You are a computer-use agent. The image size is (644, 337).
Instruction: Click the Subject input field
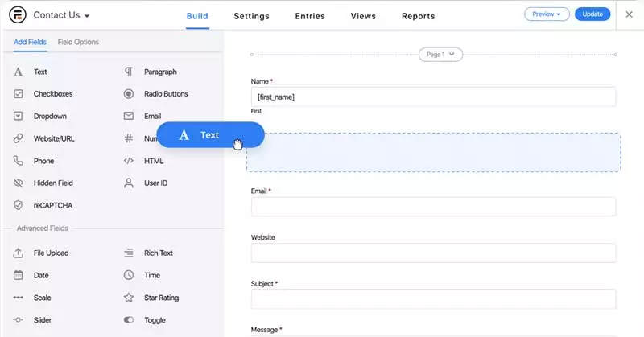433,299
